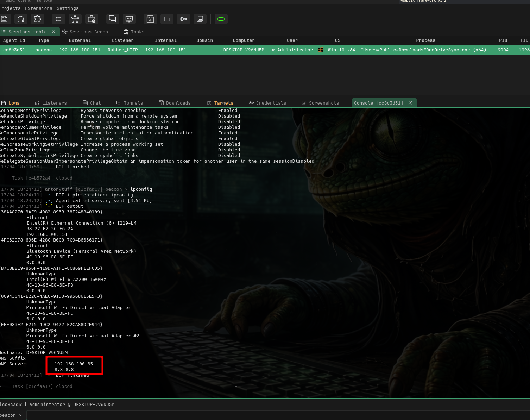Select the cc8c3d31 beacon session row

(246, 50)
